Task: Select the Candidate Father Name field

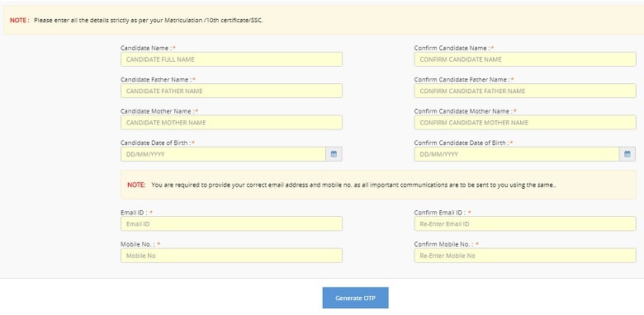Action: 231,91
